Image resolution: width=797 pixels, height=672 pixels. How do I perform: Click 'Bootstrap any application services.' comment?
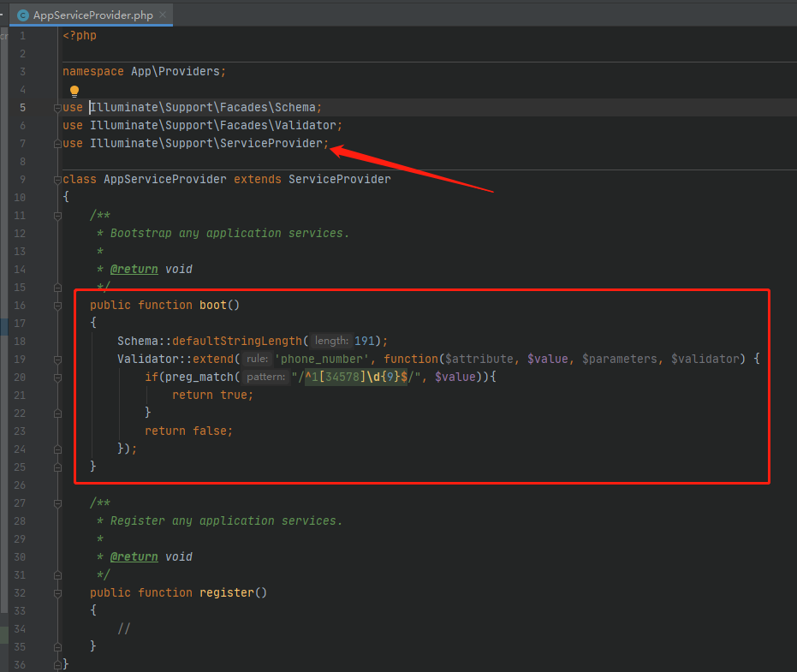[x=229, y=233]
